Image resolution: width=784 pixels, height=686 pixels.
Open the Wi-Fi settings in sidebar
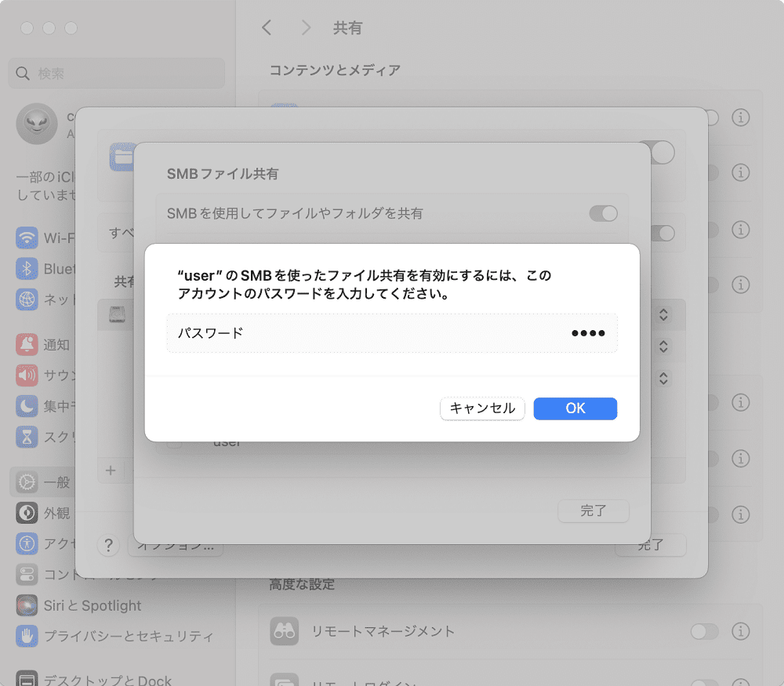(45, 238)
